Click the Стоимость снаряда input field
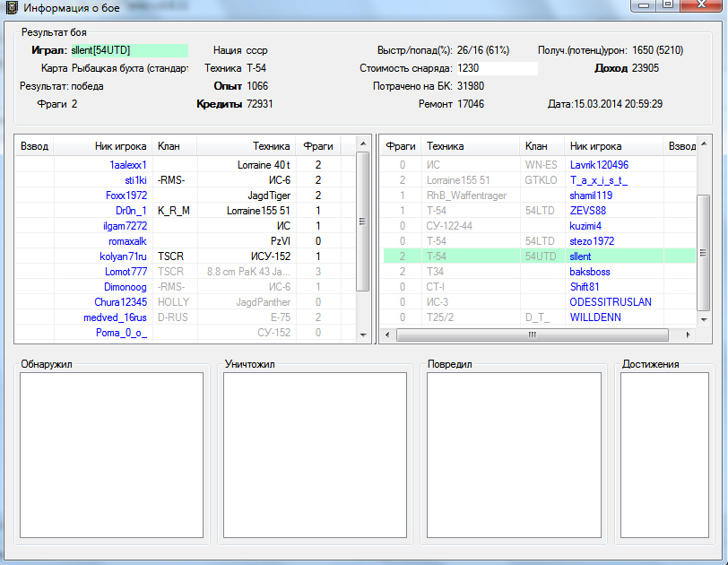Viewport: 728px width, 565px height. [497, 68]
